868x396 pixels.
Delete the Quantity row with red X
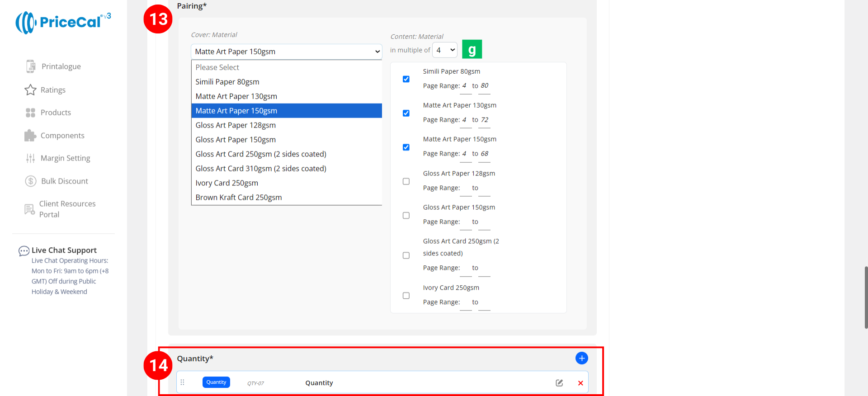[x=580, y=383]
